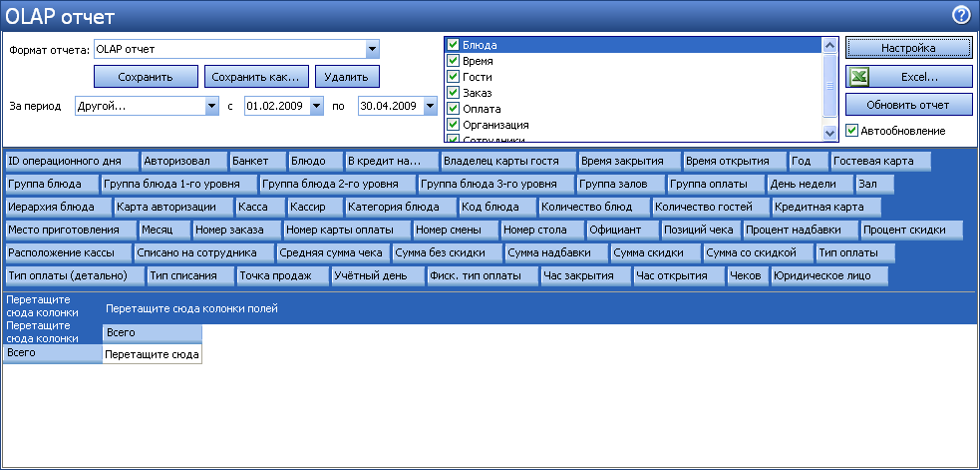Click the Перетащите сюда data cell
This screenshot has height=470, width=980.
click(x=152, y=355)
